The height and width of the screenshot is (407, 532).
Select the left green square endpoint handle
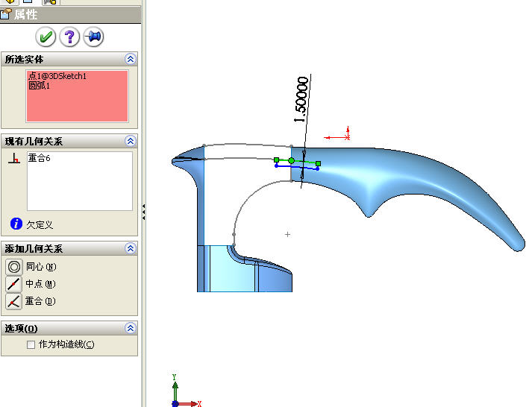pos(277,160)
